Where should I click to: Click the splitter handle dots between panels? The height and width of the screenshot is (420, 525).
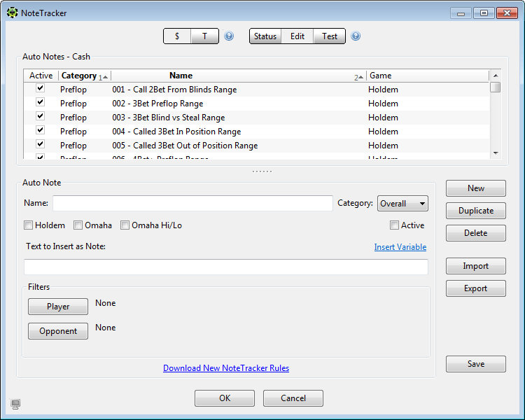coord(262,171)
